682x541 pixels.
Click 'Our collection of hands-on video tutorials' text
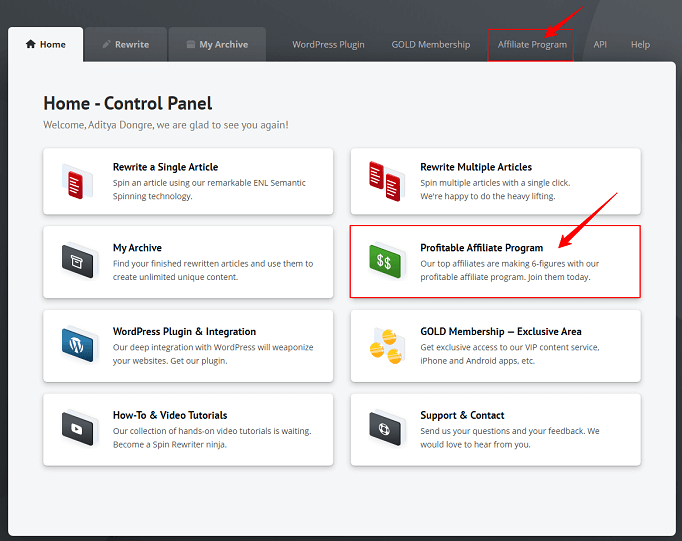coord(212,437)
